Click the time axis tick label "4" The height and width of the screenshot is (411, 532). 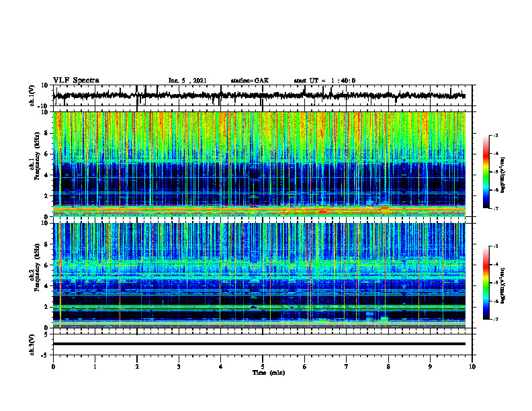(221, 367)
